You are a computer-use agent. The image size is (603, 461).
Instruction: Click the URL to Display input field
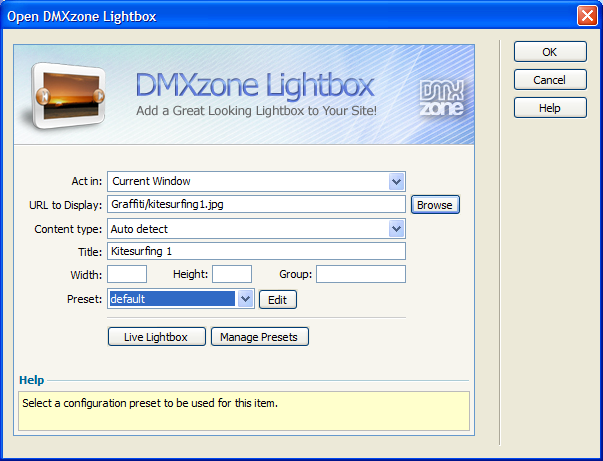[x=256, y=204]
